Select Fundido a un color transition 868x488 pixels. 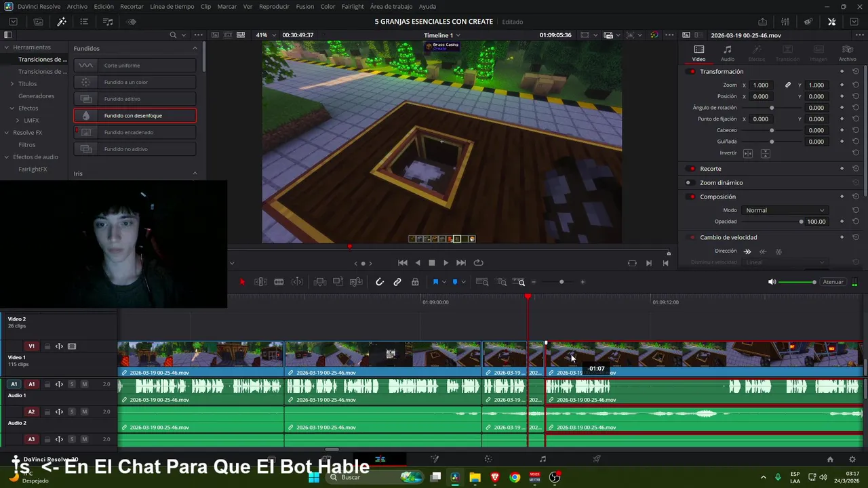pyautogui.click(x=135, y=82)
